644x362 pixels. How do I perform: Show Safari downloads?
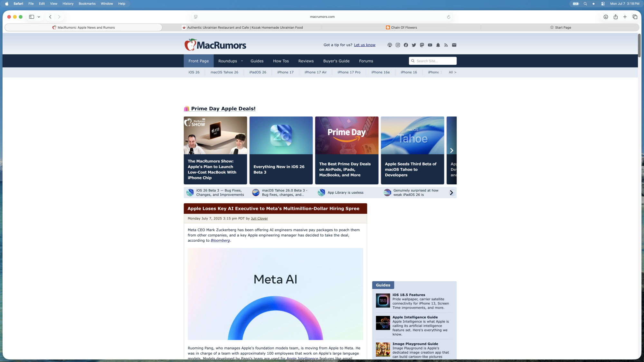click(x=606, y=17)
